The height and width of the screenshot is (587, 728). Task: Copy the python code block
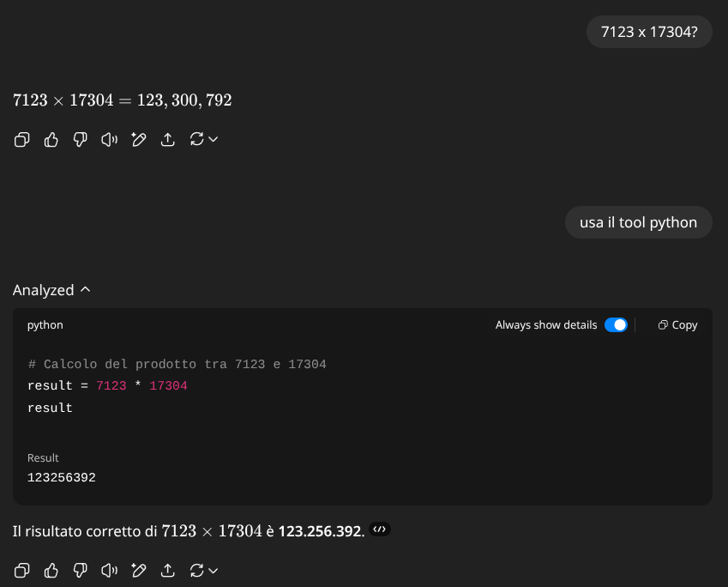(x=677, y=325)
